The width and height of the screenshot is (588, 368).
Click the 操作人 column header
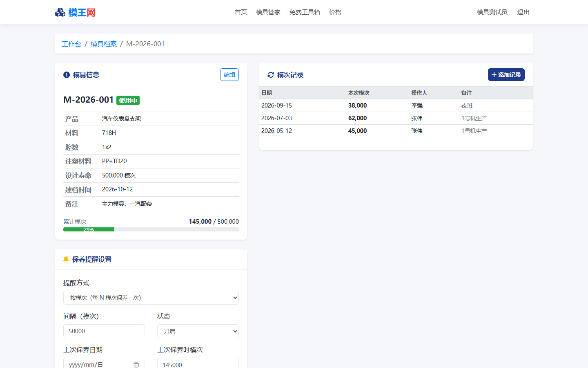tap(419, 93)
